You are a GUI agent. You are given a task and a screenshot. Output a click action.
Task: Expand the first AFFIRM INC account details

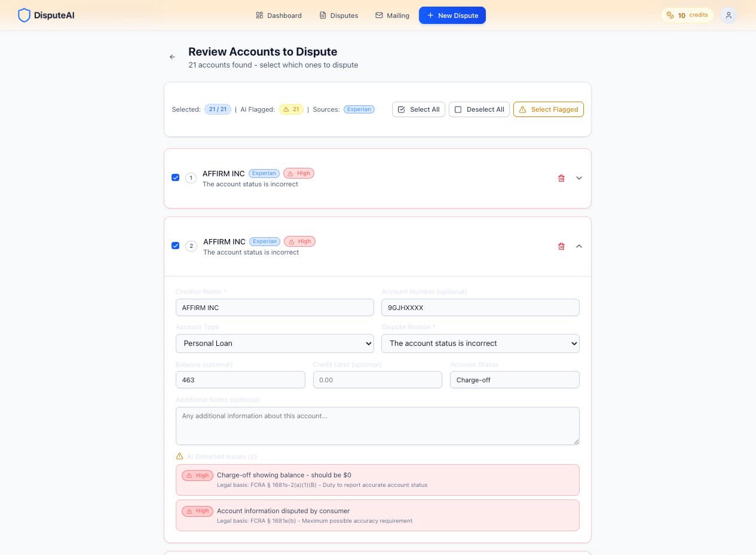point(579,178)
